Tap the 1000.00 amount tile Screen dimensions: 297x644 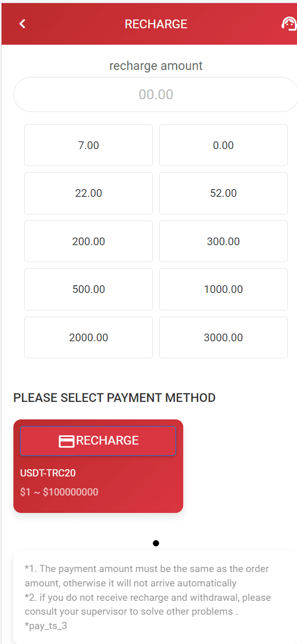coord(223,289)
